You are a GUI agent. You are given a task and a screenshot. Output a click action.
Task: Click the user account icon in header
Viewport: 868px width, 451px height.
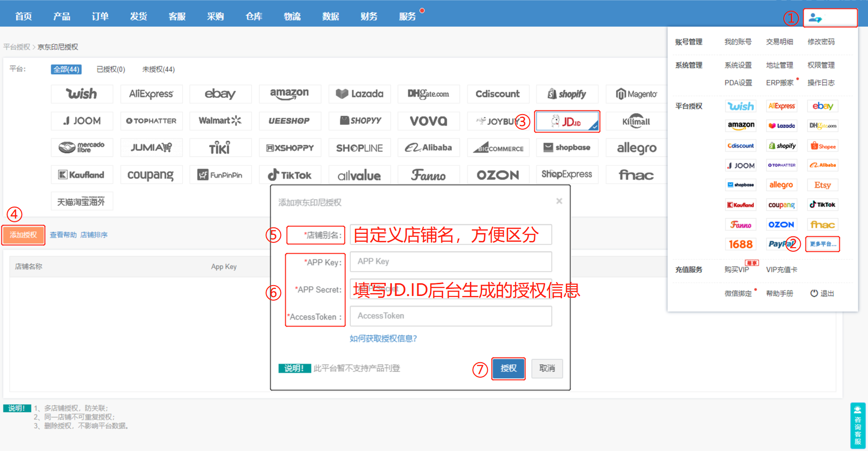815,18
